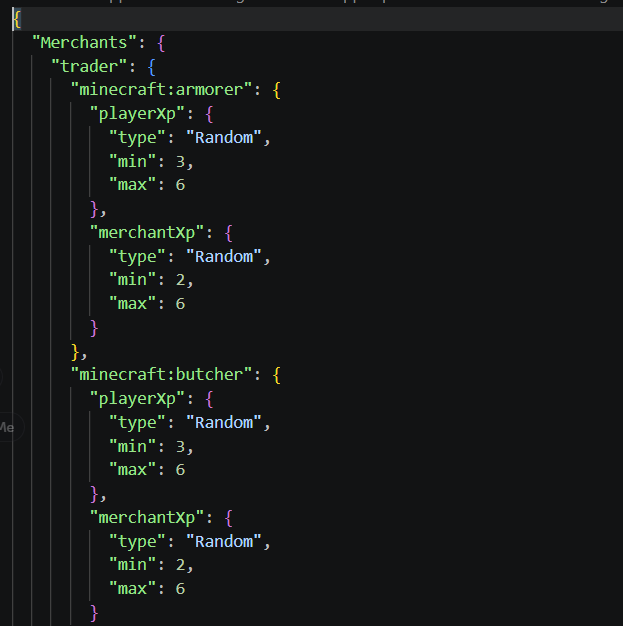This screenshot has height=626, width=623.
Task: Click "merchantXp" key under minecraft:butcher
Action: coord(147,518)
